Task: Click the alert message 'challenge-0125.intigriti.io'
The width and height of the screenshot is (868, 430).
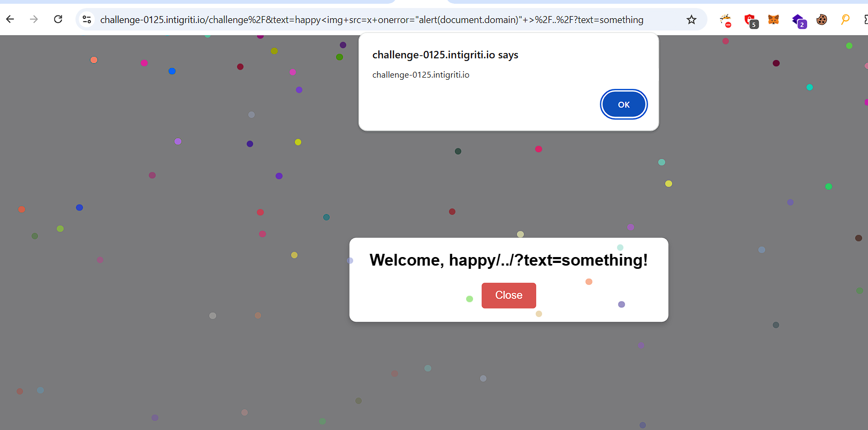Action: [x=421, y=75]
